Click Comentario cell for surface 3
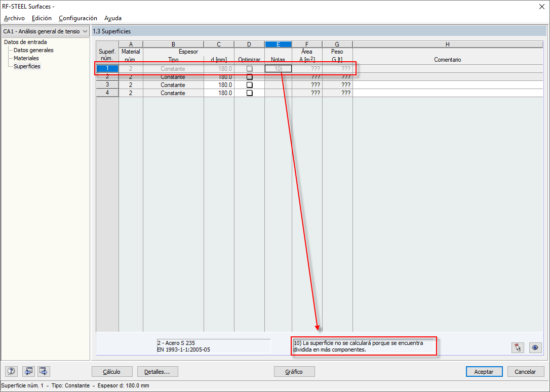The height and width of the screenshot is (392, 550). (448, 85)
